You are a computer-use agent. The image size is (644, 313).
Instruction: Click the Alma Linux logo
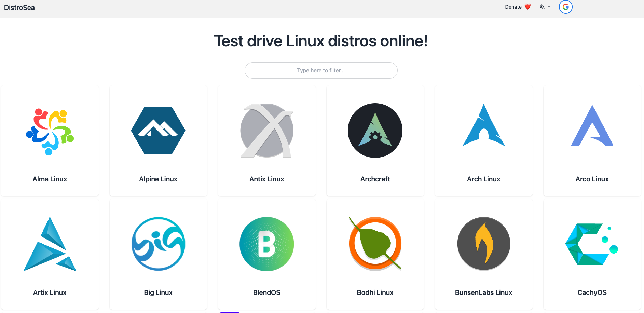click(50, 132)
